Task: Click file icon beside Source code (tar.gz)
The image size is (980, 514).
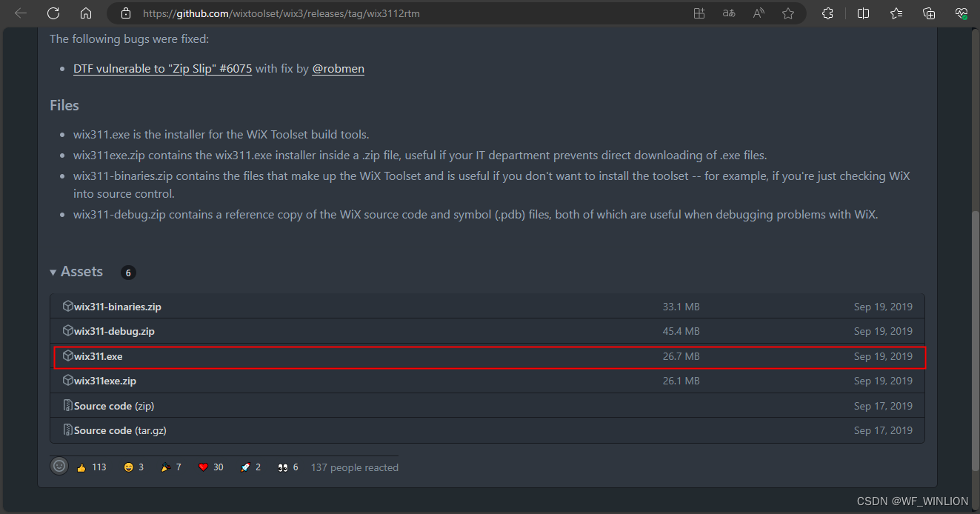Action: pos(68,430)
